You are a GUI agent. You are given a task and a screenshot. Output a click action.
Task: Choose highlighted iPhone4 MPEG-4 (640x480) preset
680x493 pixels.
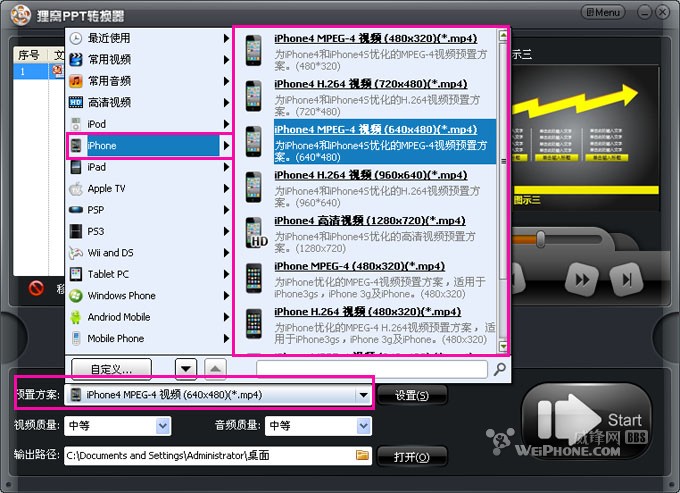click(367, 142)
